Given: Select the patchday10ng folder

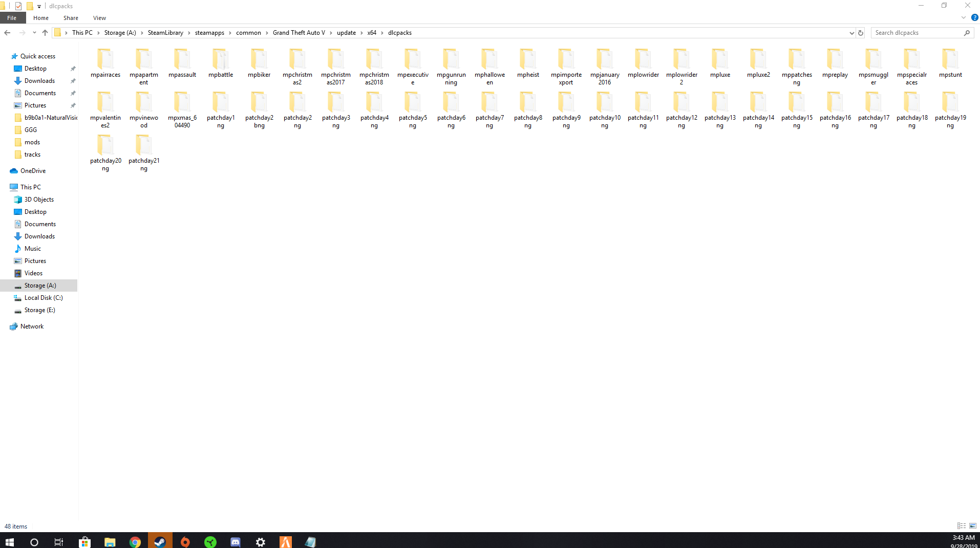Looking at the screenshot, I should 605,109.
